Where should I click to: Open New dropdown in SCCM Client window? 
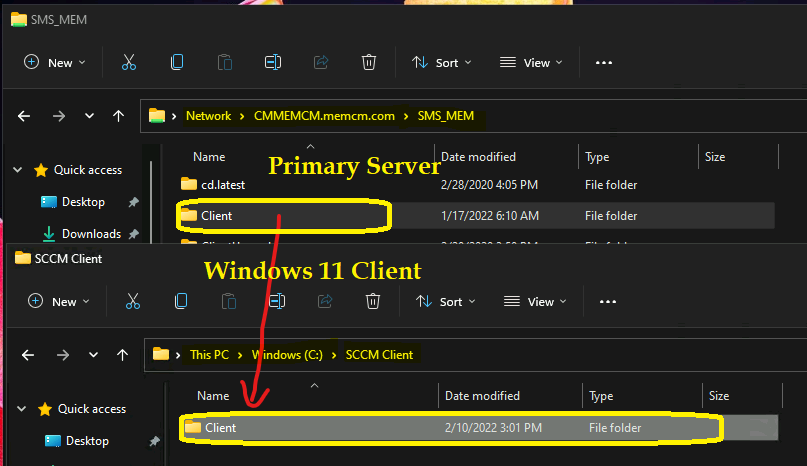[x=59, y=302]
